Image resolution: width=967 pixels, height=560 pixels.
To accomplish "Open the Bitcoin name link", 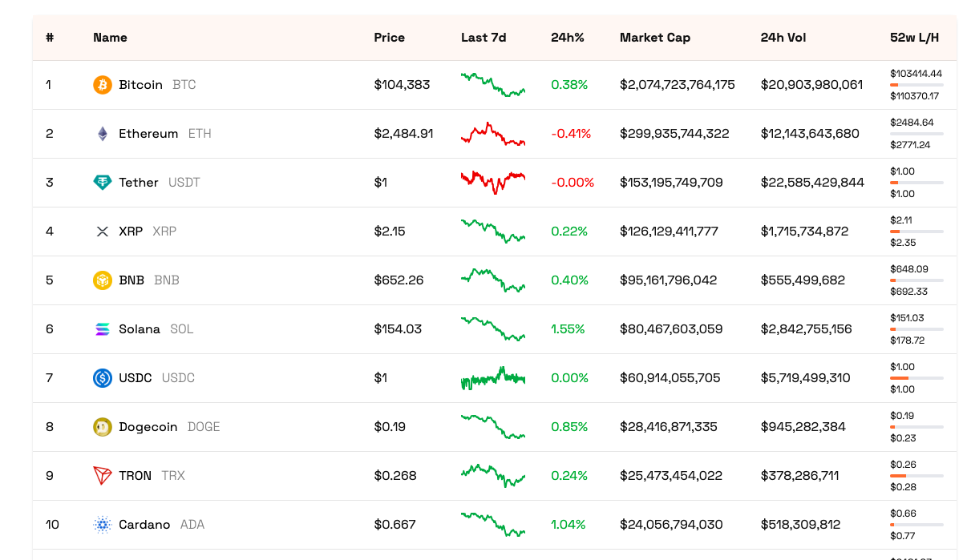I will [140, 85].
